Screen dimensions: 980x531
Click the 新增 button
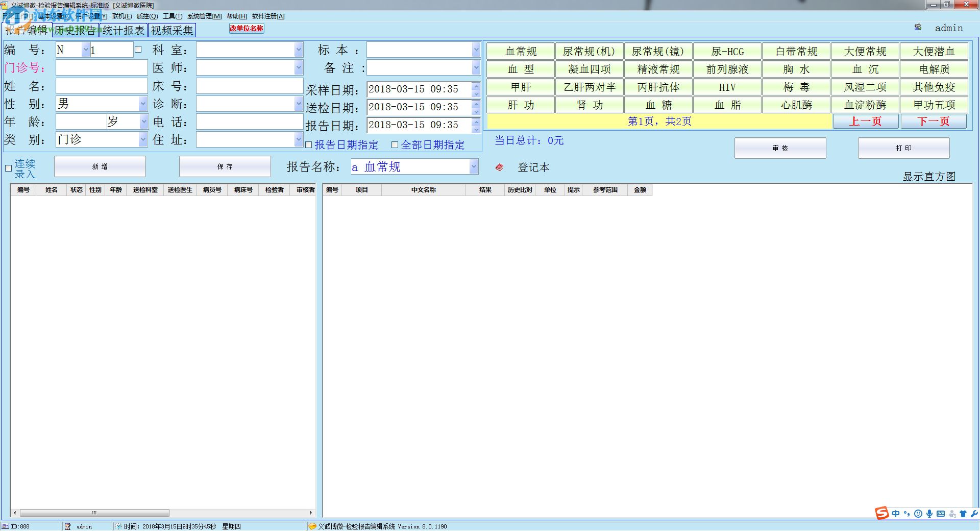(x=100, y=166)
